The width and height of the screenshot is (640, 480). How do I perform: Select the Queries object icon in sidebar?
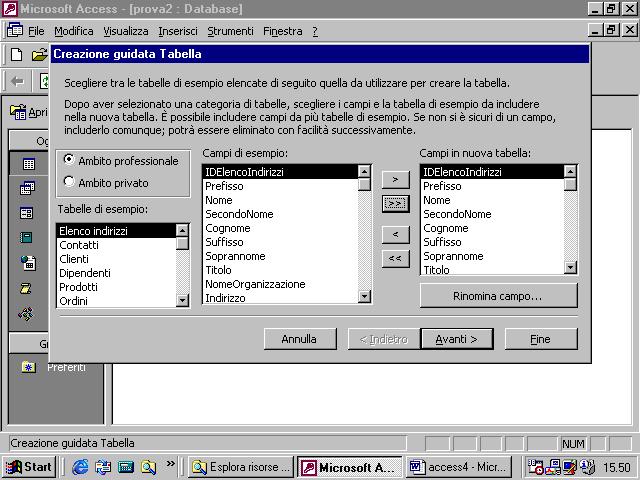[27, 188]
